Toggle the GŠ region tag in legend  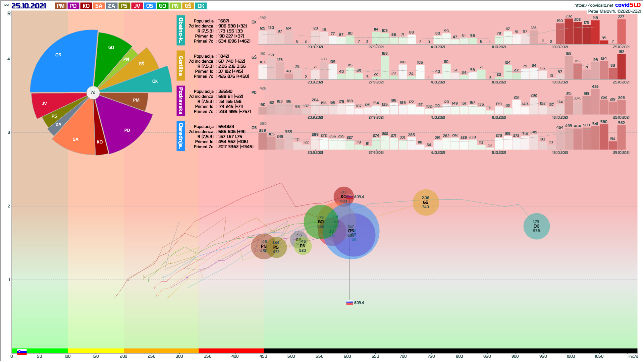pos(188,6)
